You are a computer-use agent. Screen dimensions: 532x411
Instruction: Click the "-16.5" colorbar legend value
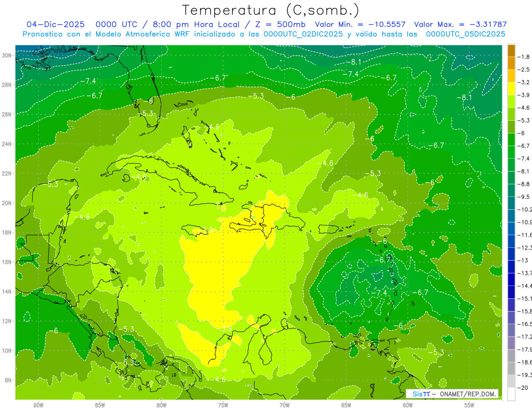[x=524, y=324]
